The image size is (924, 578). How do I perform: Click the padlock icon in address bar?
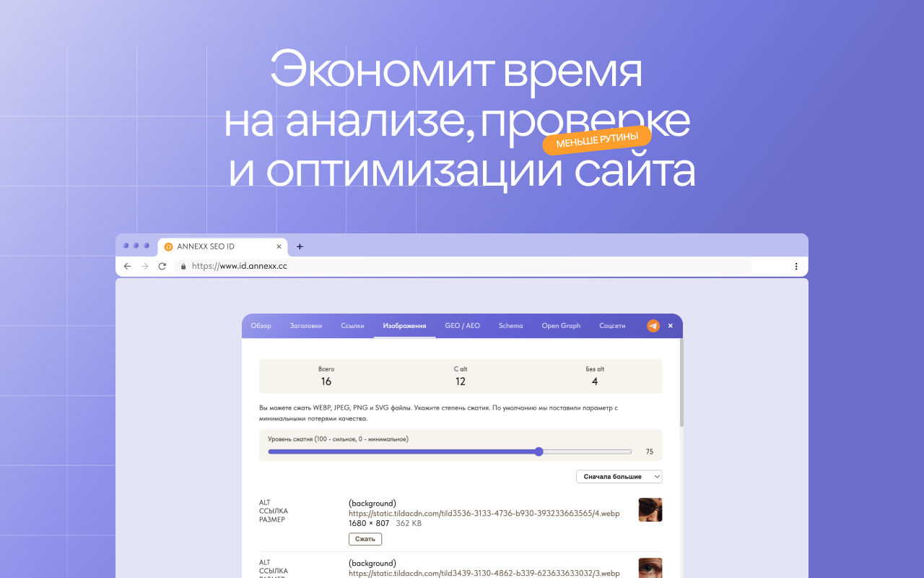point(183,266)
